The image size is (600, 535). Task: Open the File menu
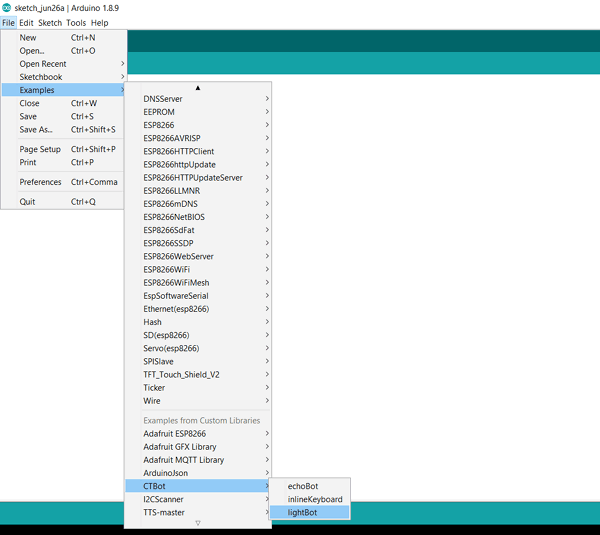[x=8, y=23]
